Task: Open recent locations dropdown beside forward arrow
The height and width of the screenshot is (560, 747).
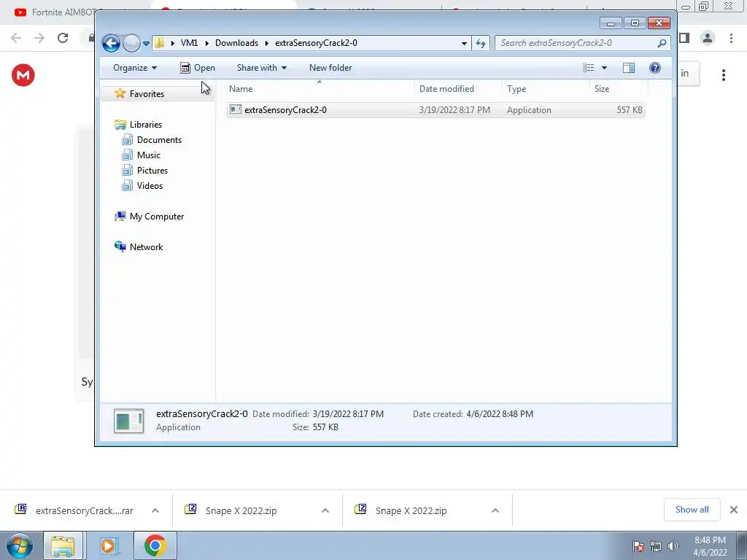Action: click(x=146, y=43)
